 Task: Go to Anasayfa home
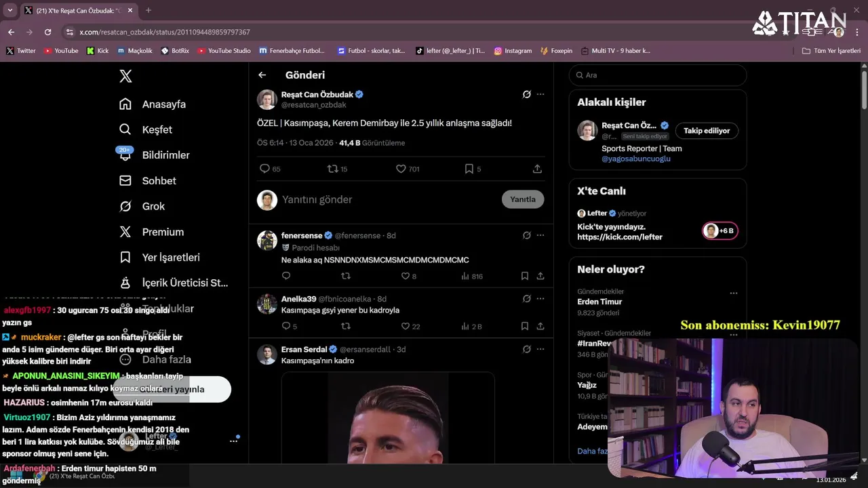(x=153, y=104)
